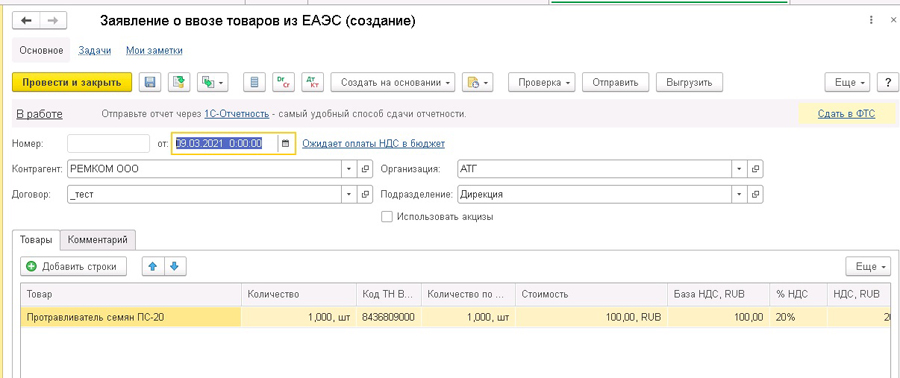The image size is (900, 378).
Task: Show Dt/Kt entries (blue-green icon)
Action: [312, 82]
